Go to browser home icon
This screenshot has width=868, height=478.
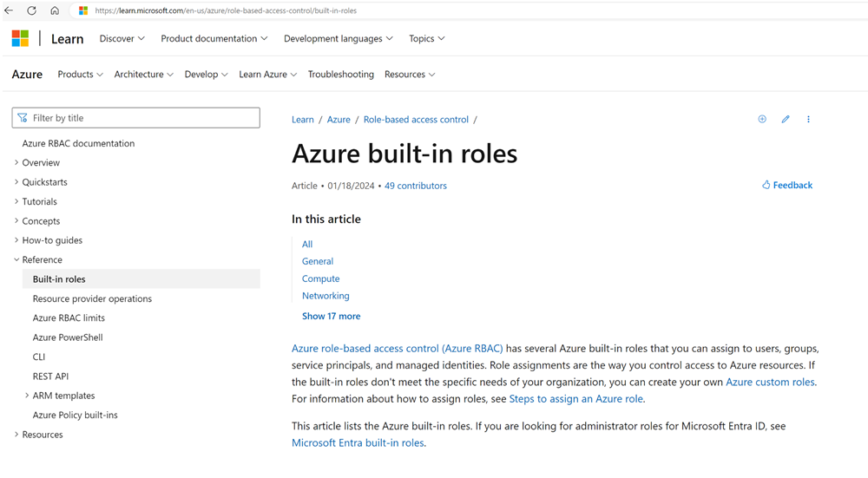pyautogui.click(x=55, y=10)
